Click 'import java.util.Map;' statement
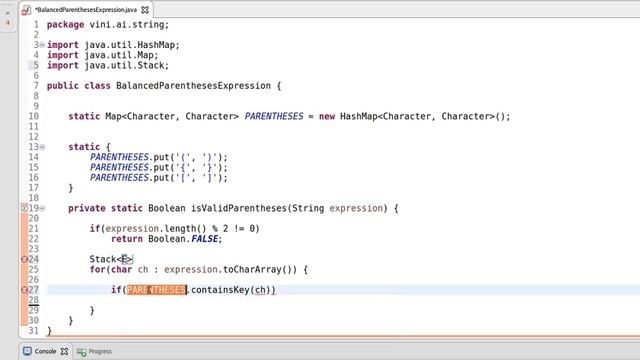The image size is (640, 360). point(102,55)
